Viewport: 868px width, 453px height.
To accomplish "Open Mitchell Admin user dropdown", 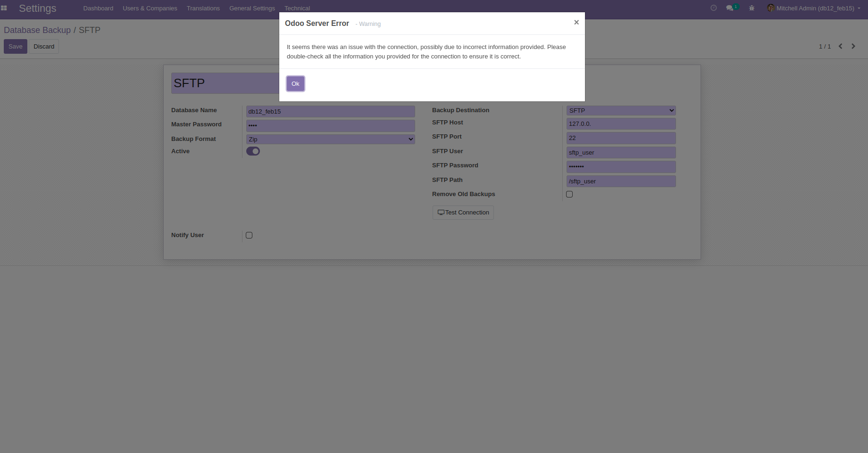I will [x=815, y=8].
